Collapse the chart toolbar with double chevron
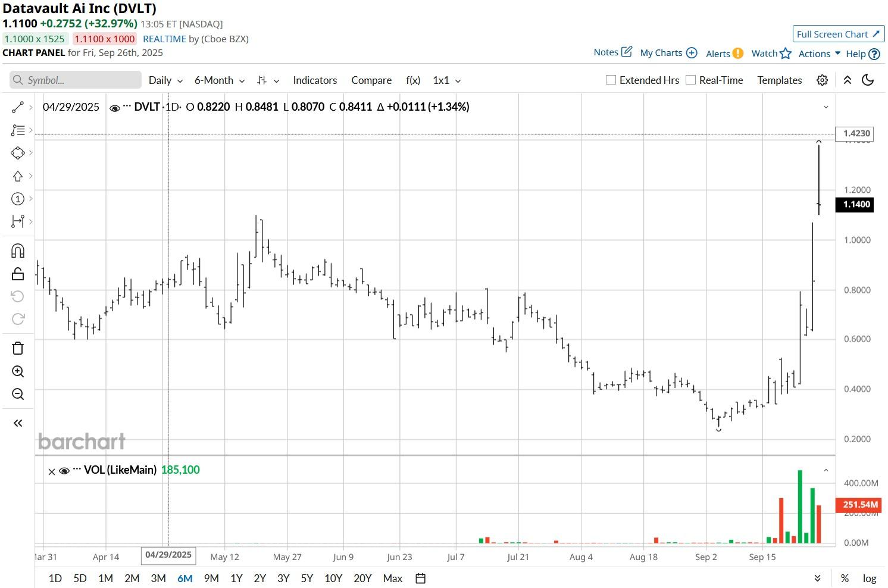 tap(848, 80)
